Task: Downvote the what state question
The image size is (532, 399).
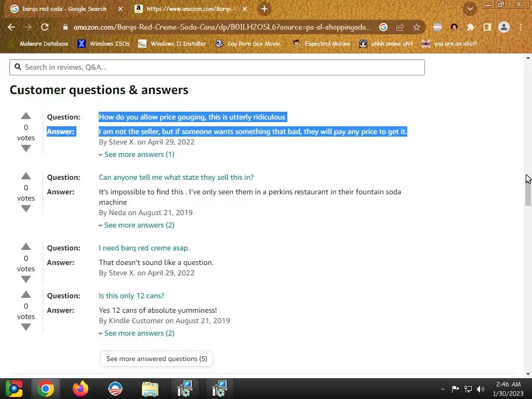Action: 26,209
